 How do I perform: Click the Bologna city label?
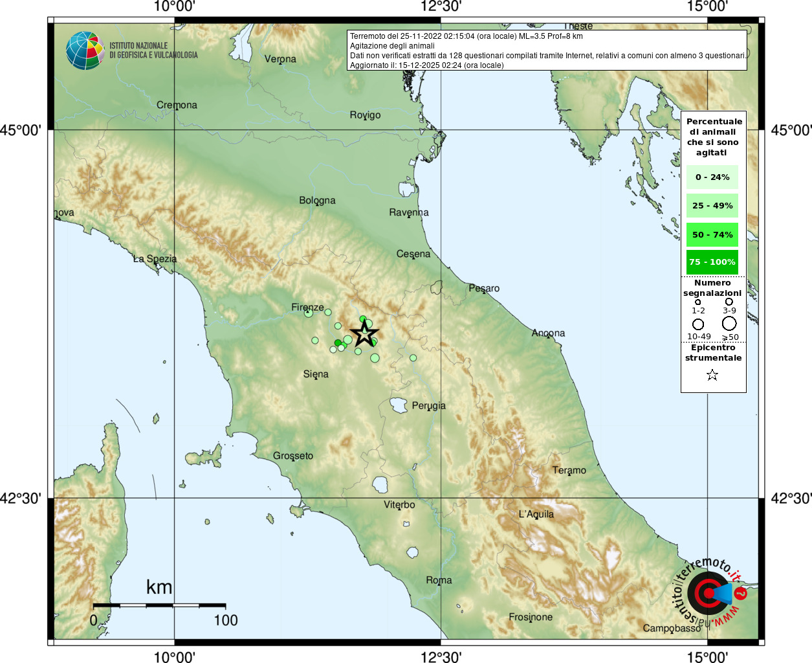(317, 201)
